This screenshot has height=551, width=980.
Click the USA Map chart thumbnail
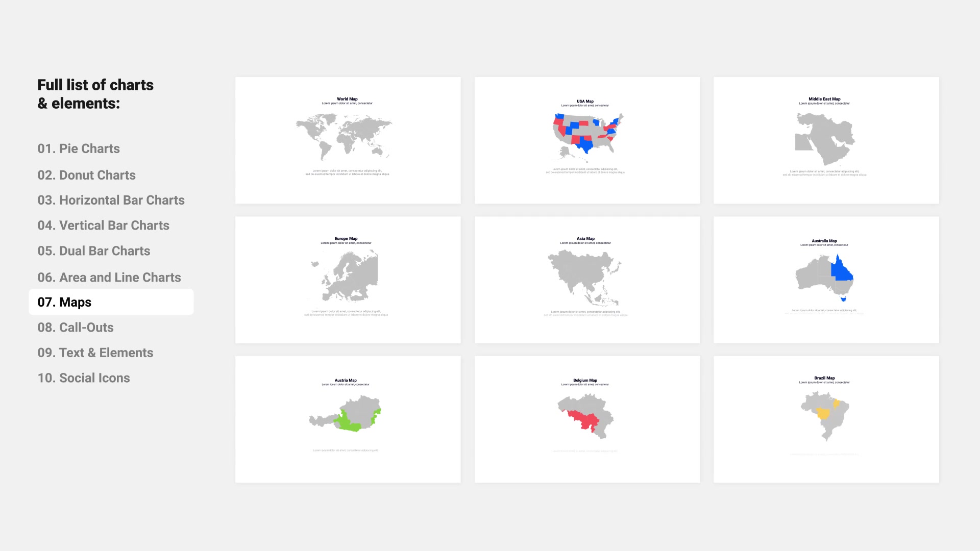tap(587, 139)
